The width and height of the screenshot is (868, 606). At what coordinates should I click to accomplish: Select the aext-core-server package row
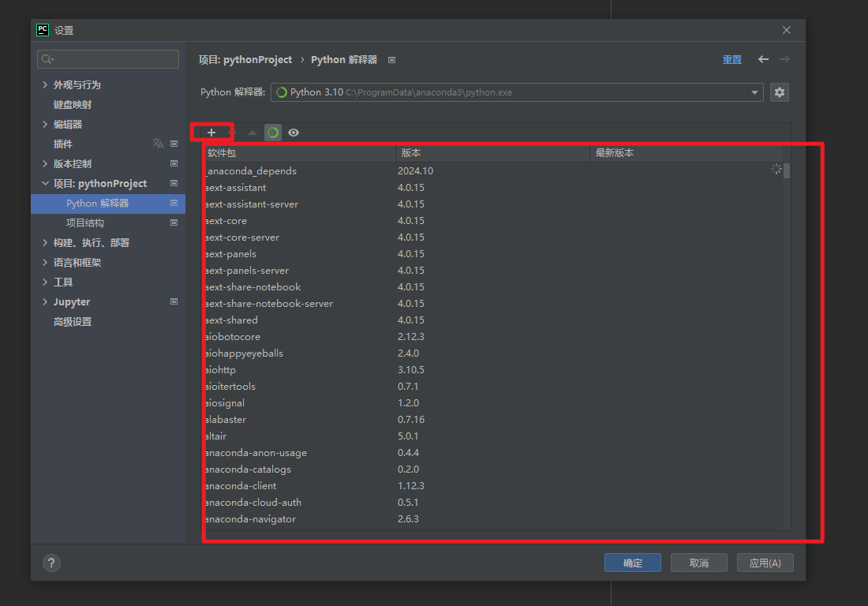(x=492, y=238)
